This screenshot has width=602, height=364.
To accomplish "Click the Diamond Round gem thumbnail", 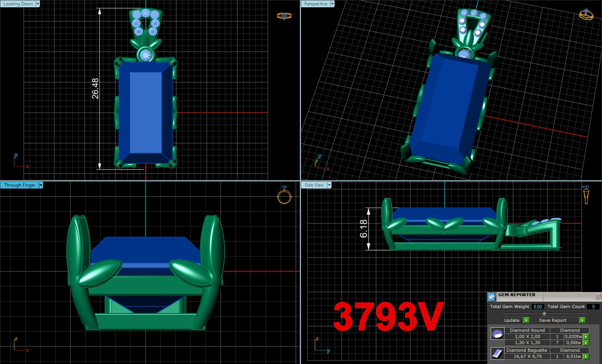I will click(497, 333).
